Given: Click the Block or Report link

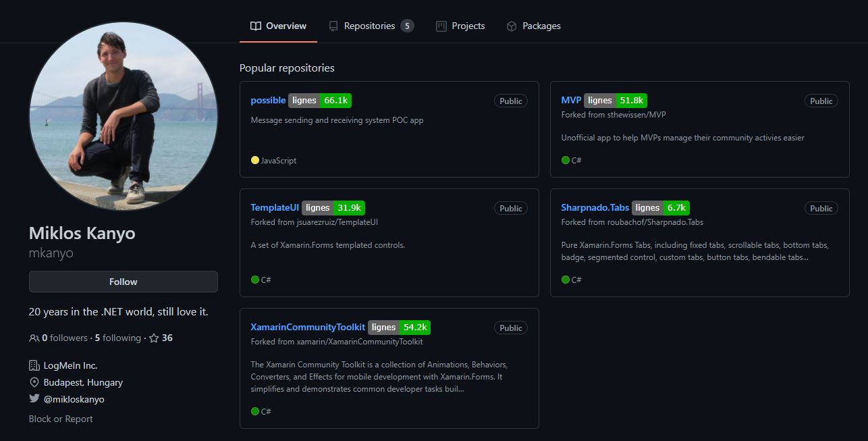Looking at the screenshot, I should (61, 419).
